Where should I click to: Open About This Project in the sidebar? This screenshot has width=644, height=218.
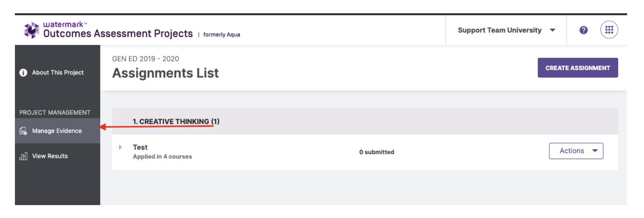[x=58, y=73]
